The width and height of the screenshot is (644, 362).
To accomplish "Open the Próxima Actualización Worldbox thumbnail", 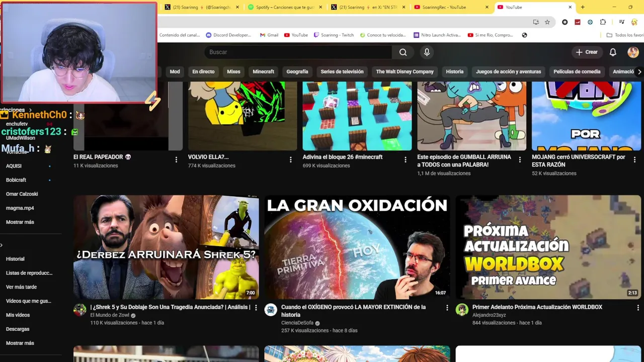I will [x=548, y=247].
